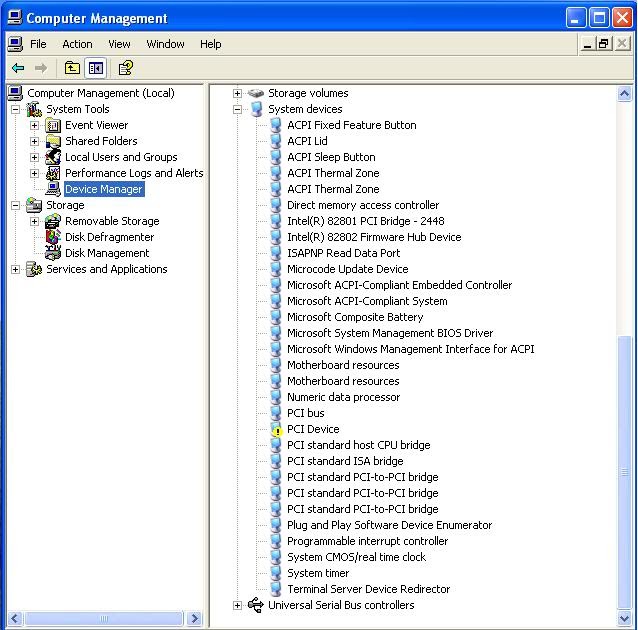Minimize the inner MMC console window
The image size is (638, 630).
587,44
